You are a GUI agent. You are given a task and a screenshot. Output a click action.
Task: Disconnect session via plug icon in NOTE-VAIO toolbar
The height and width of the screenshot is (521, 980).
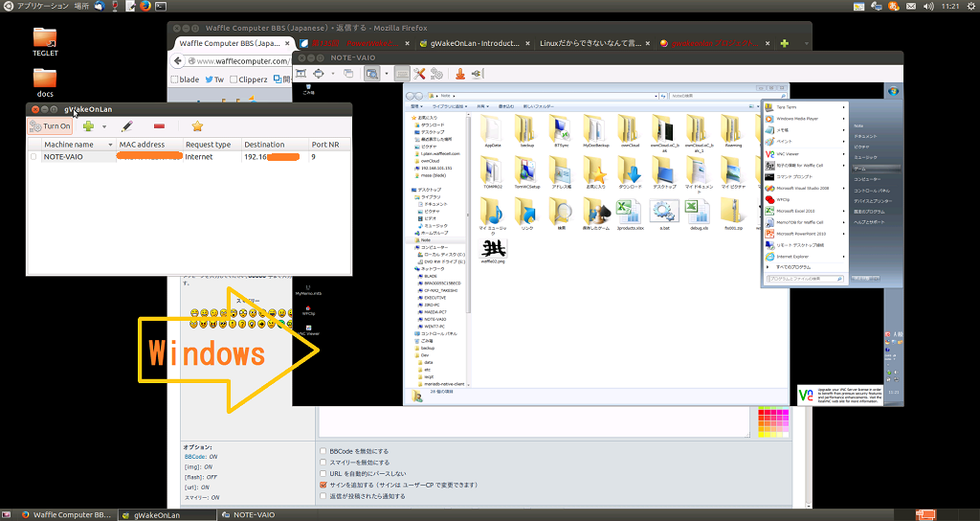coord(478,74)
